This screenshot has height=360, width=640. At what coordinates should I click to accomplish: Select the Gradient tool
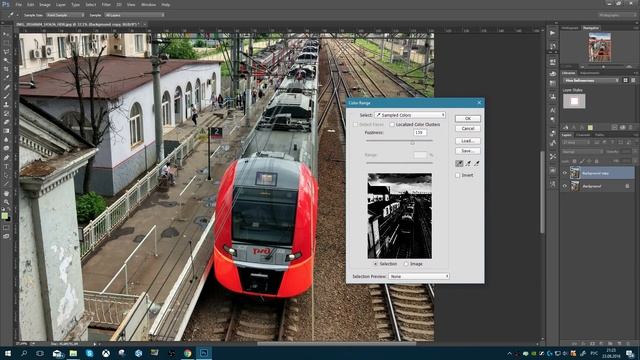[6, 131]
